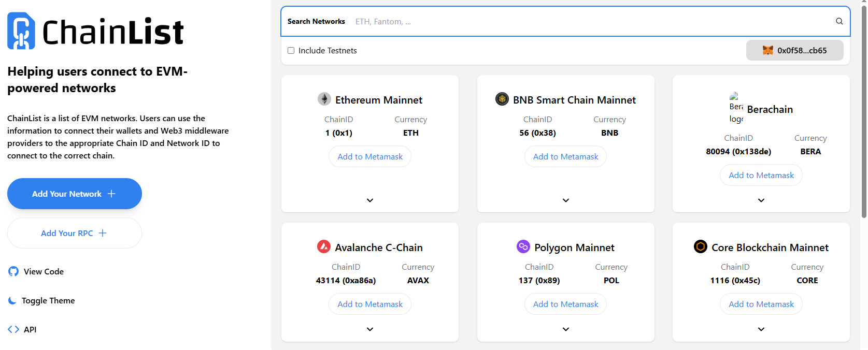Click the moon icon for theme
This screenshot has height=350, width=868.
(12, 300)
